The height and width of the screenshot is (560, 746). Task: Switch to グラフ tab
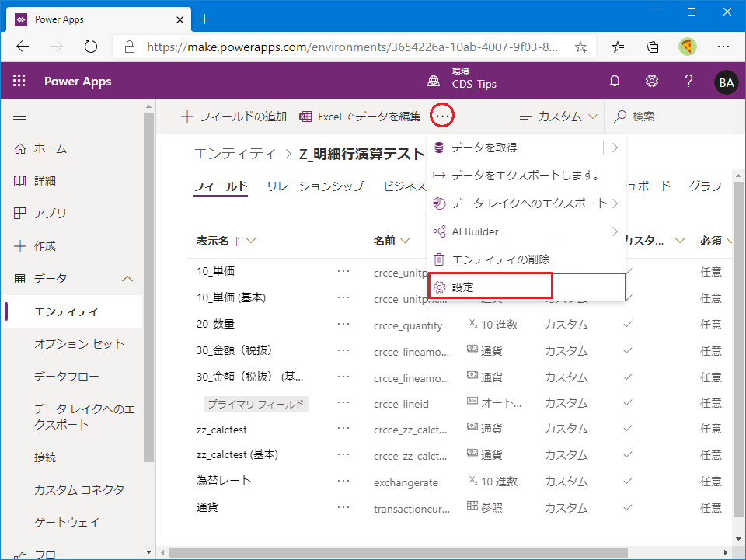[705, 186]
